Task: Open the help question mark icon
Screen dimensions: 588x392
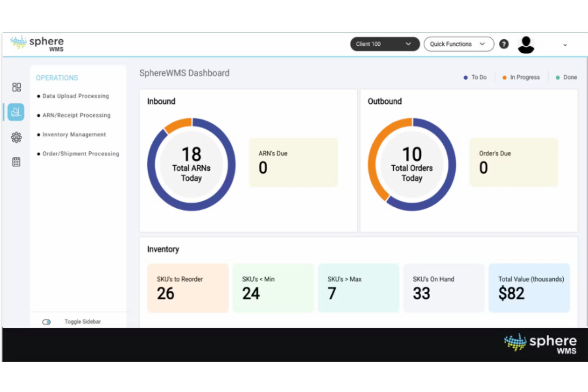Action: coord(504,44)
